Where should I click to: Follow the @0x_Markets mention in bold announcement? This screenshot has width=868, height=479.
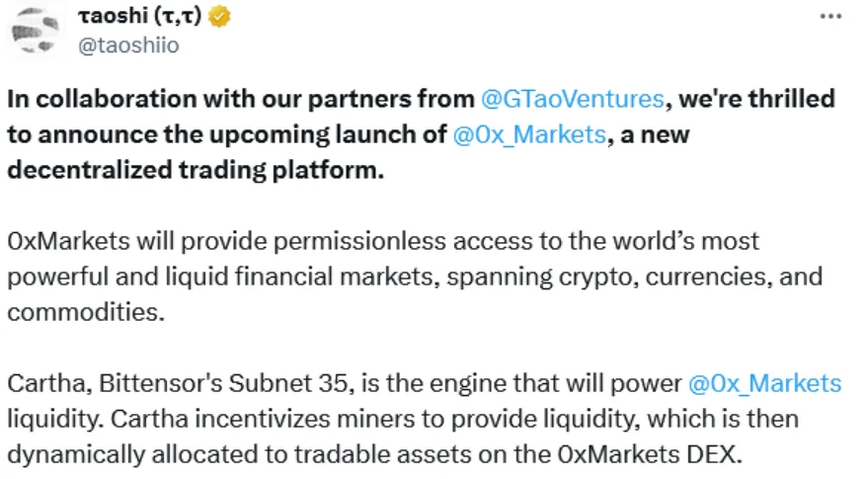529,134
